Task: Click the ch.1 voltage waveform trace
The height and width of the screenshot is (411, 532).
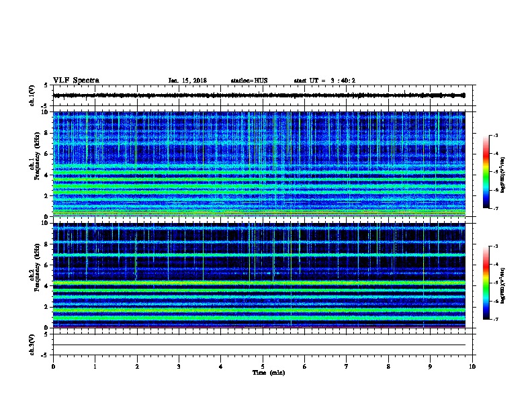Action: (259, 95)
